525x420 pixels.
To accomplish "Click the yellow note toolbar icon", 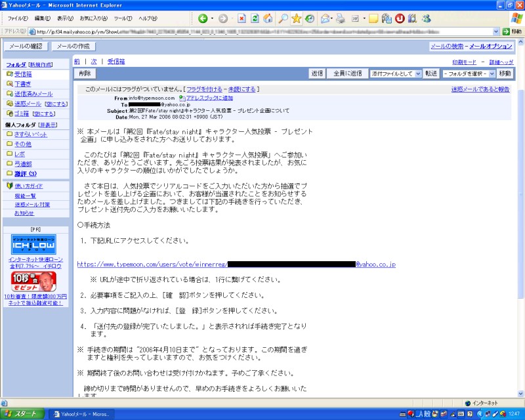I will point(373,18).
